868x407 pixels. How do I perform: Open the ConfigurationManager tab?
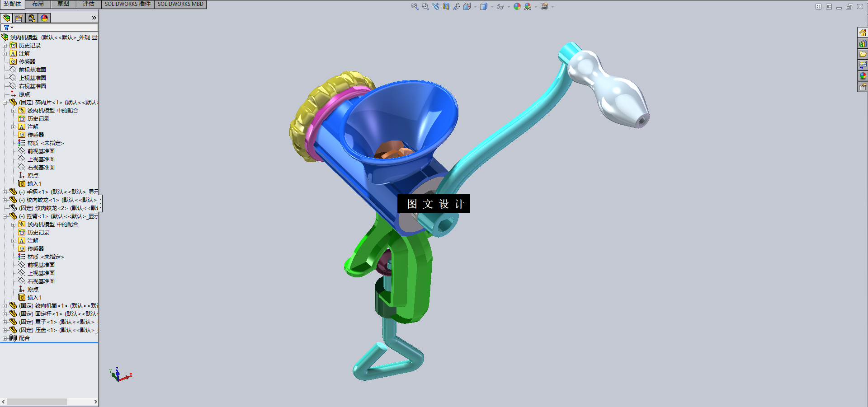(32, 18)
